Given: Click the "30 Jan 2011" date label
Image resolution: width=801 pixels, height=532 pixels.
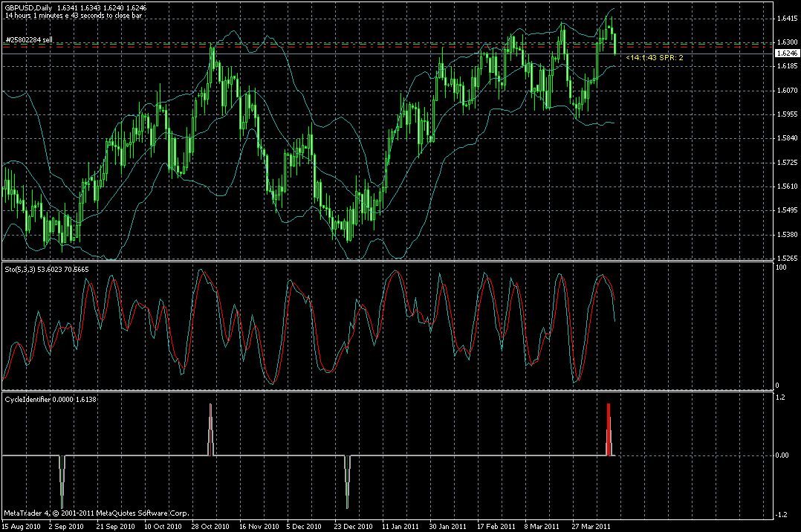Looking at the screenshot, I should [x=447, y=526].
